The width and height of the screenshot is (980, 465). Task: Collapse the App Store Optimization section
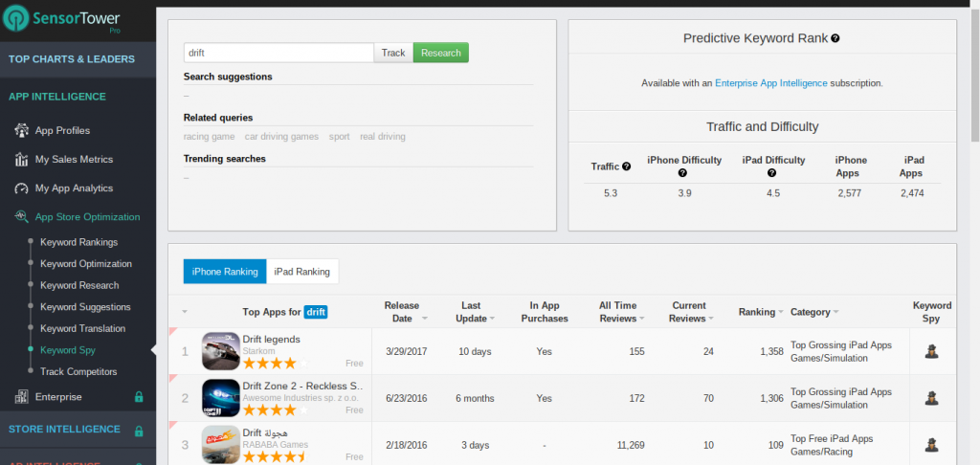coord(87,217)
